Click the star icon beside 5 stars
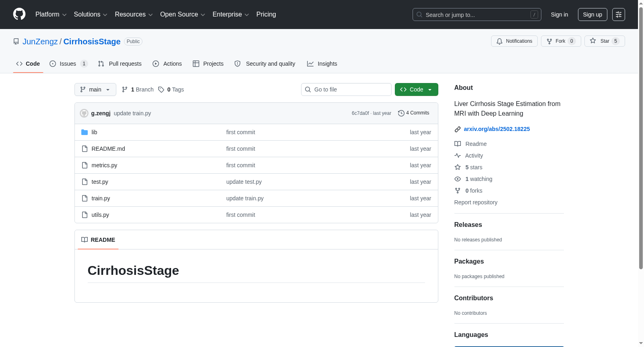 tap(458, 167)
